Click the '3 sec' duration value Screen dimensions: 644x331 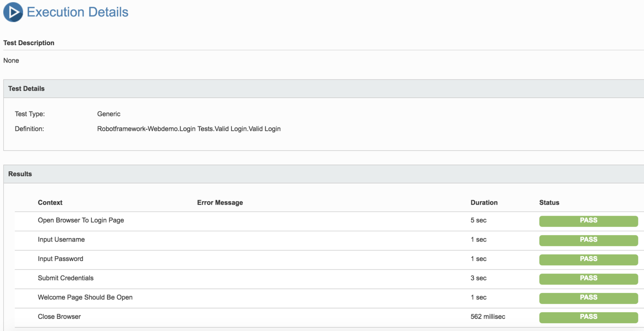click(478, 278)
